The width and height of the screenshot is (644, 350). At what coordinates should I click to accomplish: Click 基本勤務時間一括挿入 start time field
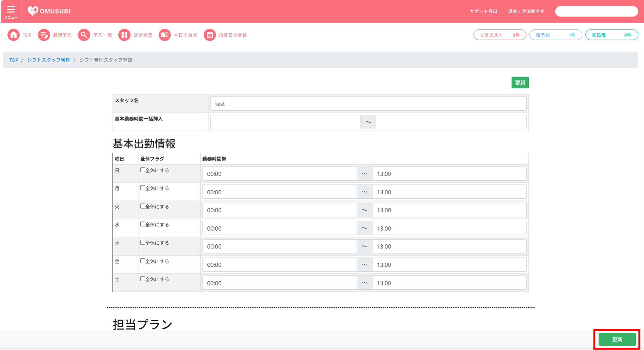[285, 122]
